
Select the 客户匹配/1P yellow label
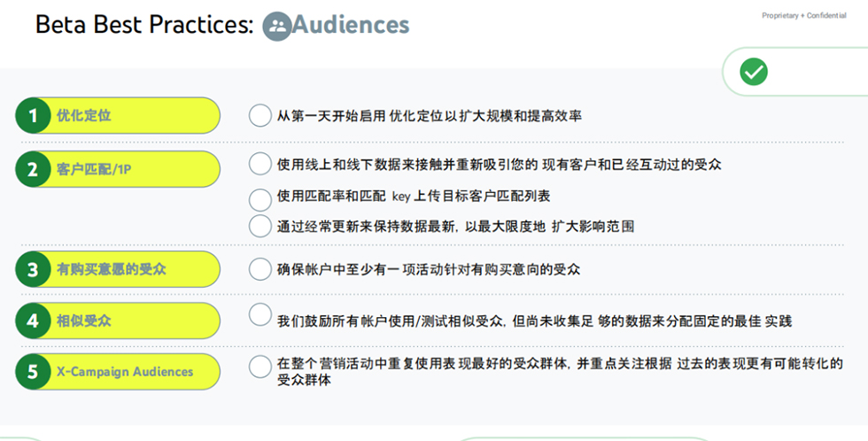[x=133, y=169]
